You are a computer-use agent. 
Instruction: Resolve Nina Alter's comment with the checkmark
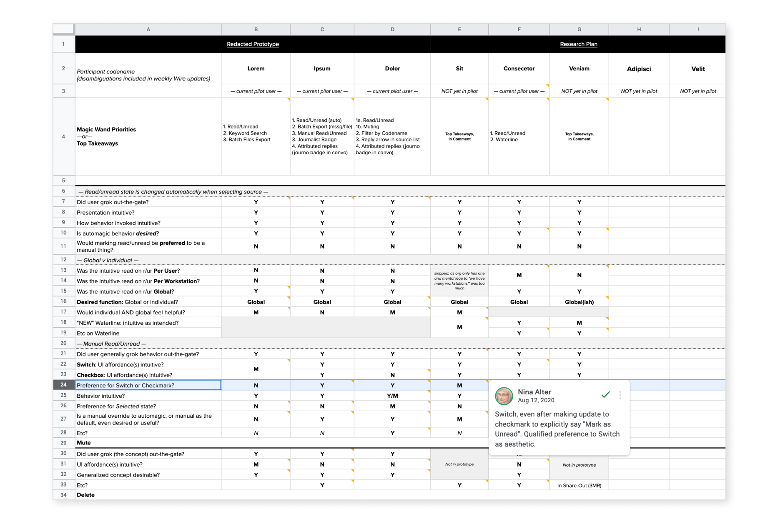coord(605,394)
